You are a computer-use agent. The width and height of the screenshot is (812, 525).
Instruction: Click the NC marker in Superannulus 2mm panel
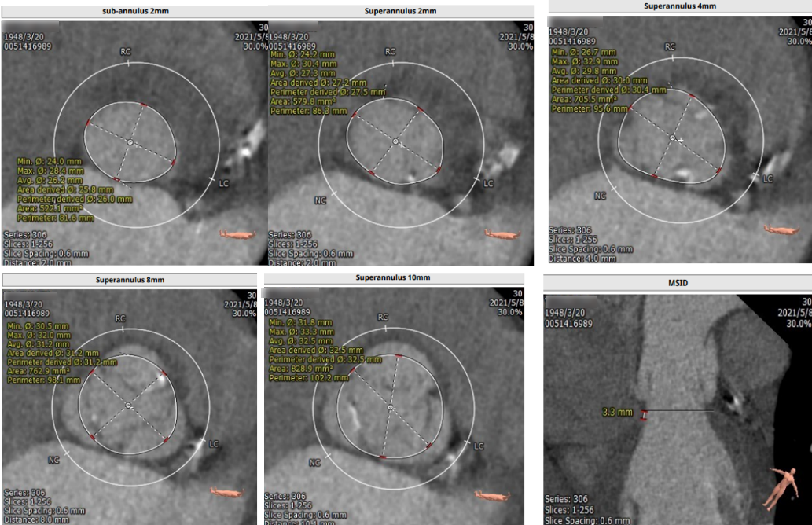[x=321, y=200]
